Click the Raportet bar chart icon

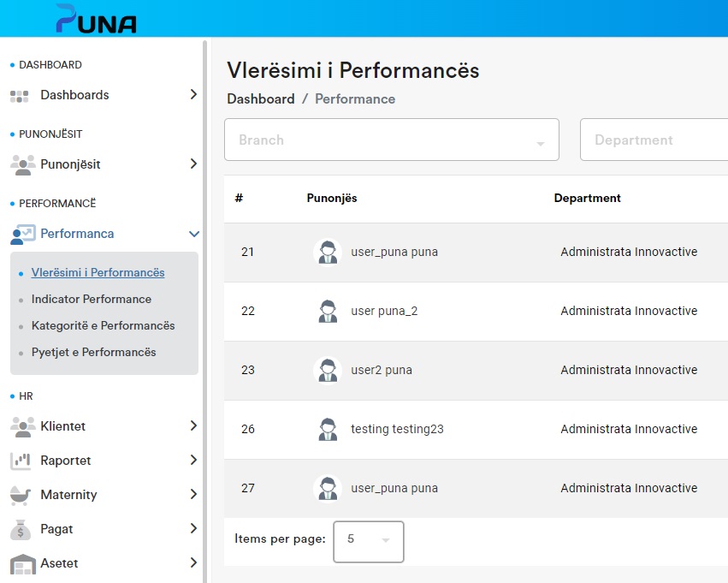(21, 461)
